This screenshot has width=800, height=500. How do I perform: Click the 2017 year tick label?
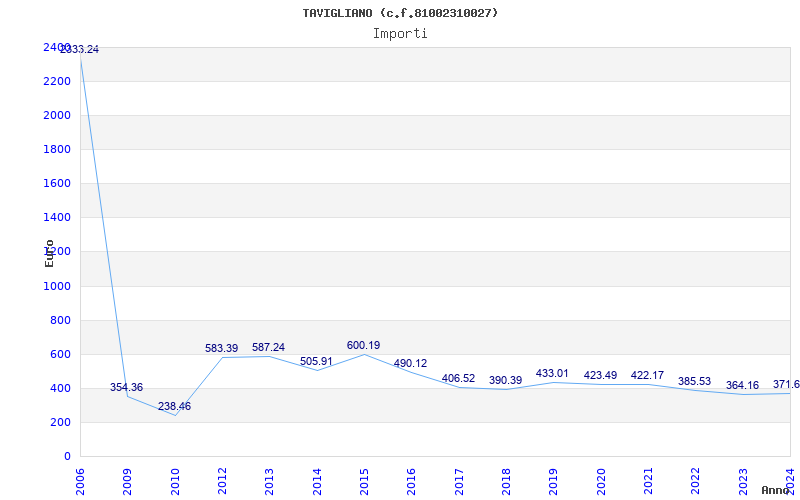[459, 482]
